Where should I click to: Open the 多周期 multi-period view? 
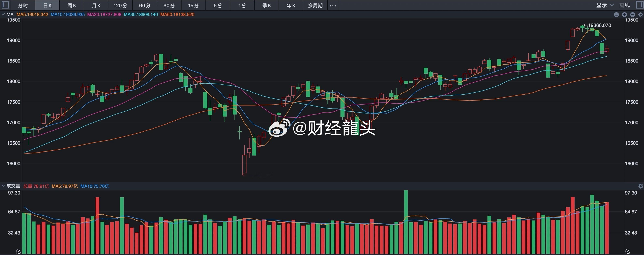(315, 5)
